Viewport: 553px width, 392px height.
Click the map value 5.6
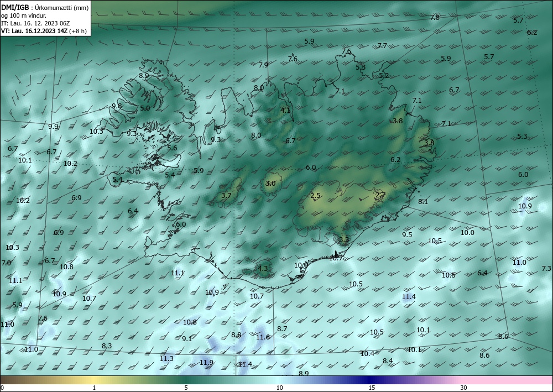coord(172,148)
